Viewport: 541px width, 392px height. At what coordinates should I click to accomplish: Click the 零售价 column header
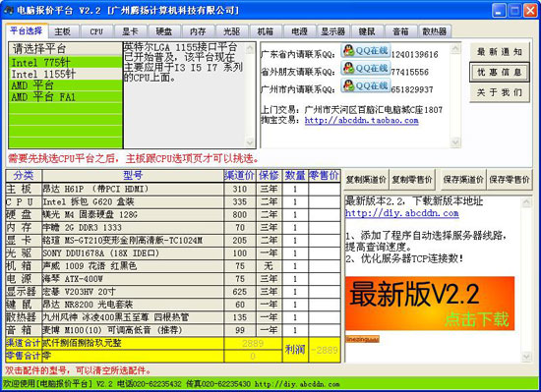pyautogui.click(x=325, y=176)
